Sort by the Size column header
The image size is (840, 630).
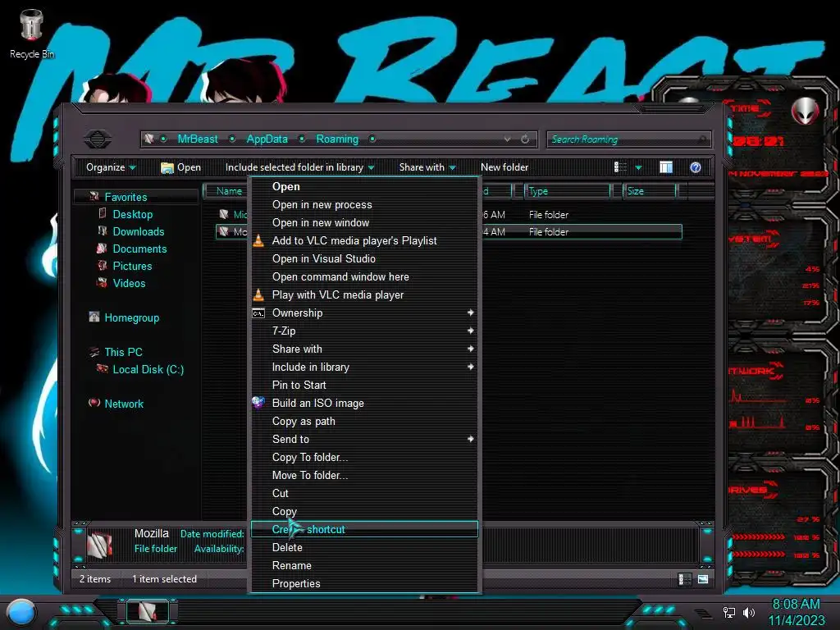[x=650, y=191]
